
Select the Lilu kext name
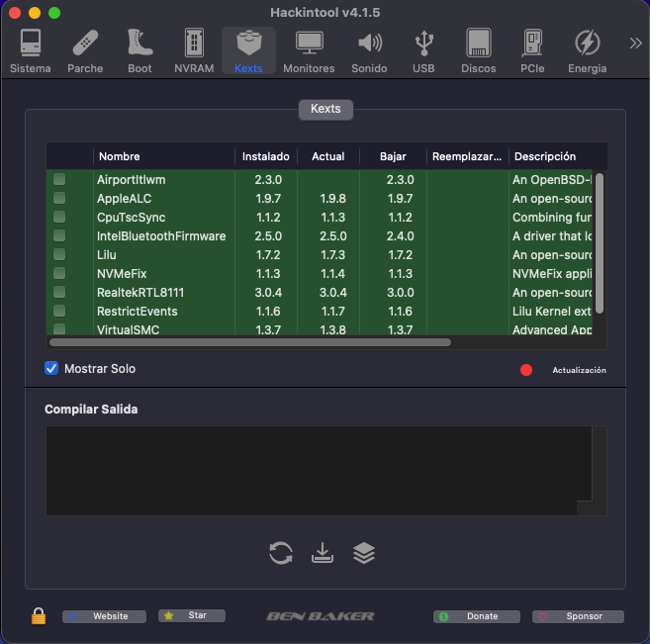tap(107, 254)
